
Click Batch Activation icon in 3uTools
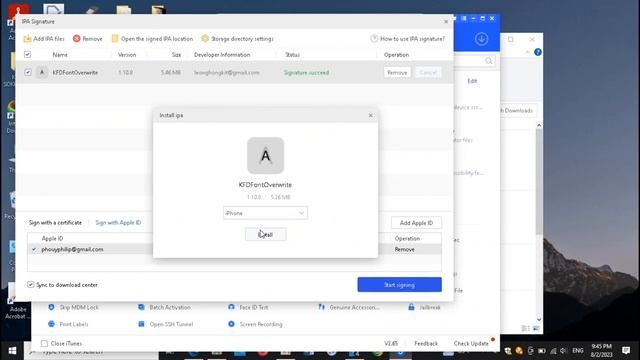pos(141,307)
